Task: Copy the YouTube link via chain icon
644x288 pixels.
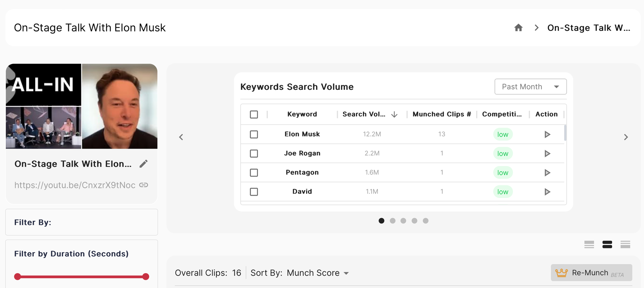Action: tap(144, 185)
